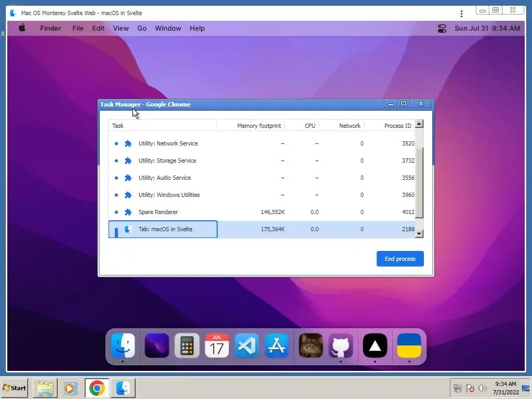Click memory value 146,552K
Viewport: 532px width, 399px height.
point(272,212)
